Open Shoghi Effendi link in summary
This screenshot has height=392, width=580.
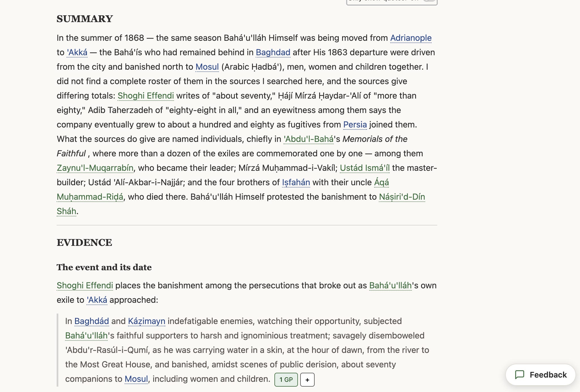(146, 96)
